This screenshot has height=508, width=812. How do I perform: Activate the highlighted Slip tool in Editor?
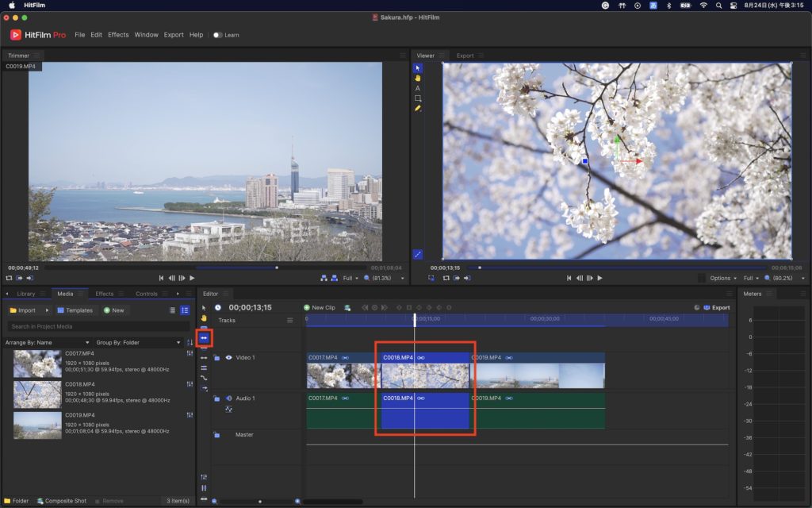click(204, 337)
